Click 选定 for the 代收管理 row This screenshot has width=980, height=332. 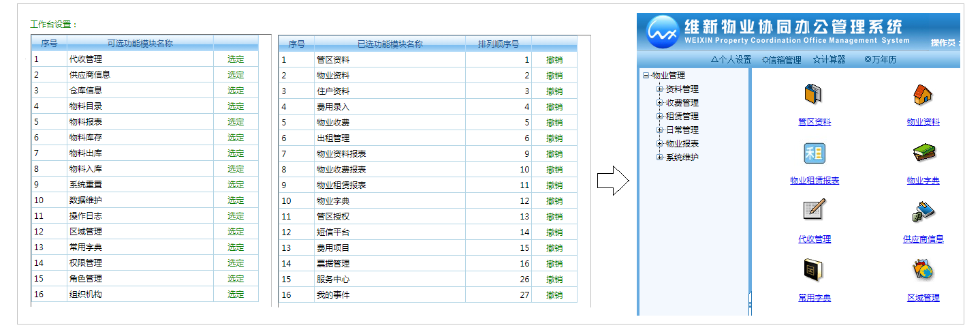(x=236, y=59)
